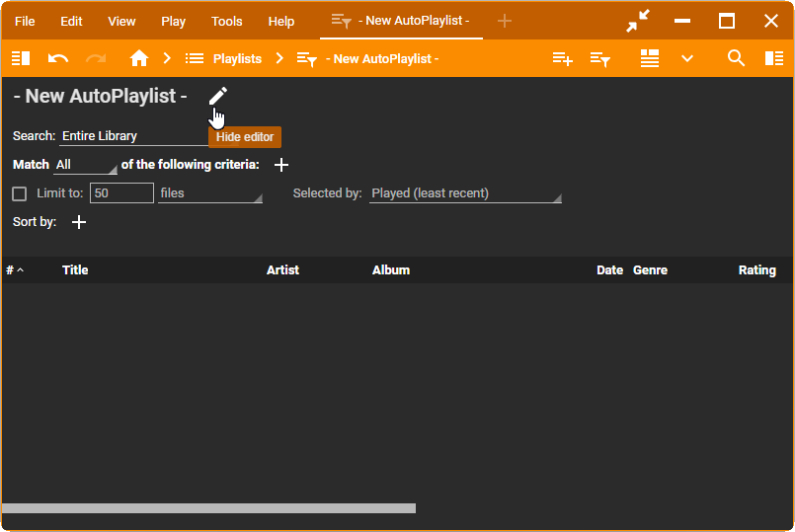Expand 'Played (least recent)' dropdown
Screen dimensions: 795x532
click(465, 193)
